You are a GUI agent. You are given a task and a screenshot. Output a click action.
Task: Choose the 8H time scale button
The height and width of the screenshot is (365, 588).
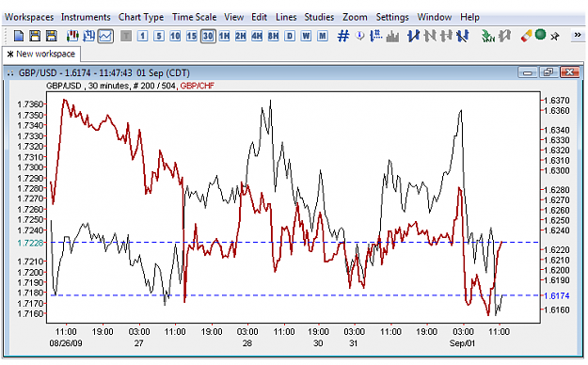tap(274, 37)
